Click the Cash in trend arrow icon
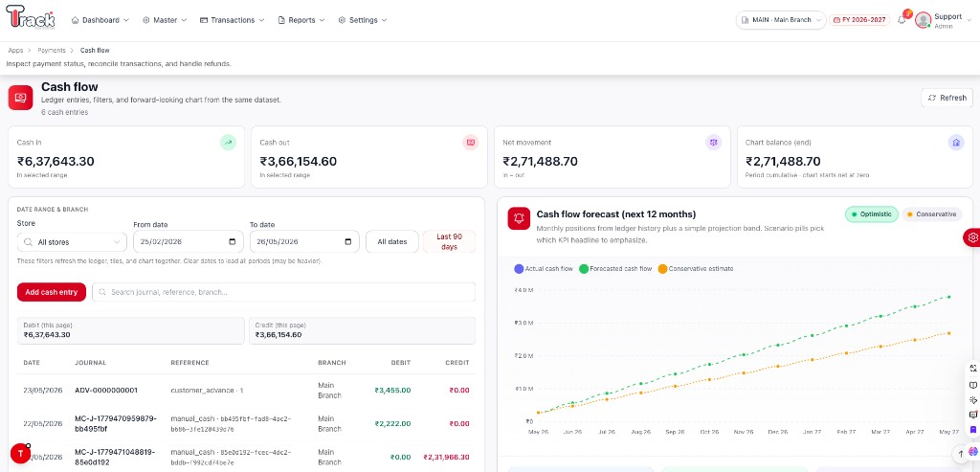This screenshot has height=472, width=980. point(228,143)
